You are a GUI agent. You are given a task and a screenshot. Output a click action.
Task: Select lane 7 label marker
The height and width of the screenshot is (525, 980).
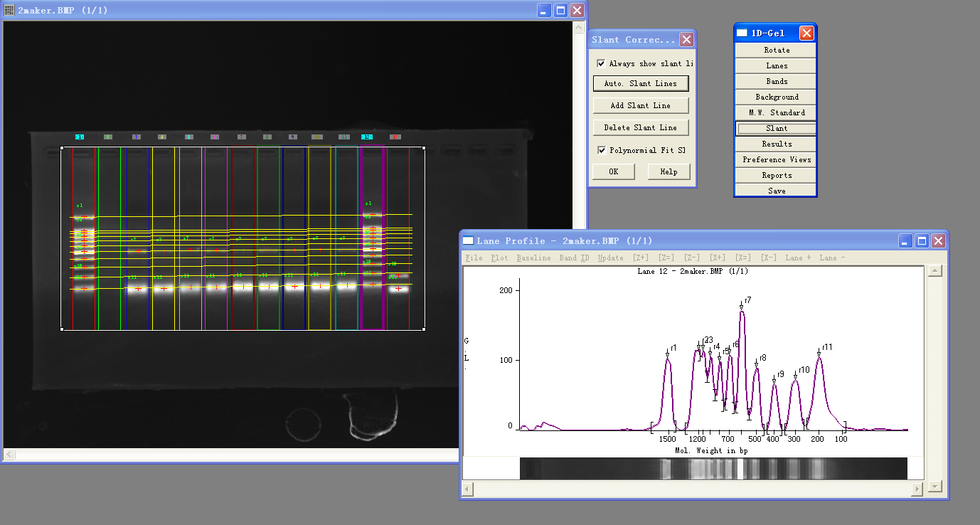(241, 137)
